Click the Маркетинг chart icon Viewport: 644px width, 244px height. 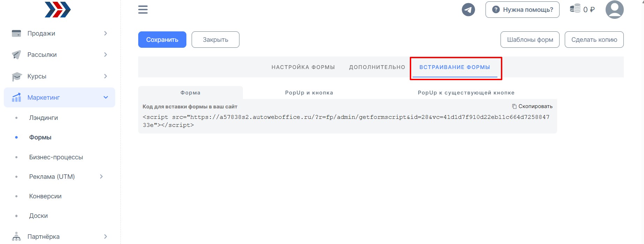pyautogui.click(x=16, y=97)
